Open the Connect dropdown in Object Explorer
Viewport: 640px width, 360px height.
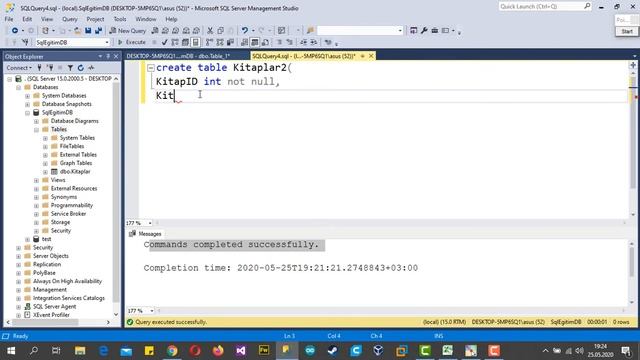(x=18, y=68)
